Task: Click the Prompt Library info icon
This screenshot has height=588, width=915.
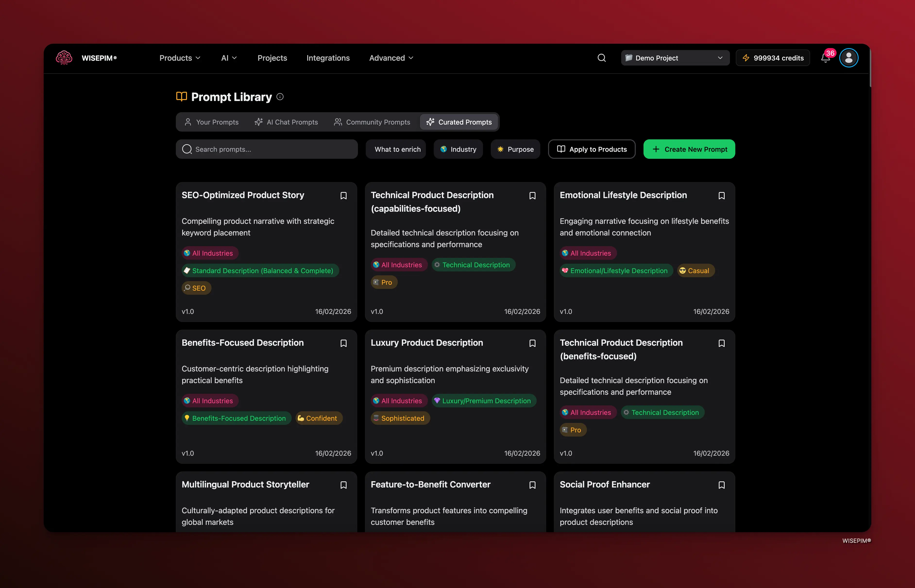Action: [x=280, y=97]
